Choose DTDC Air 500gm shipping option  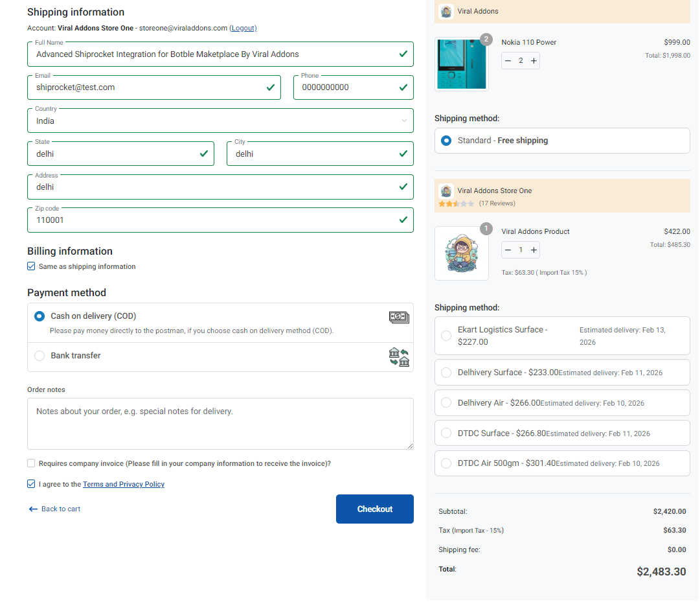coord(446,464)
